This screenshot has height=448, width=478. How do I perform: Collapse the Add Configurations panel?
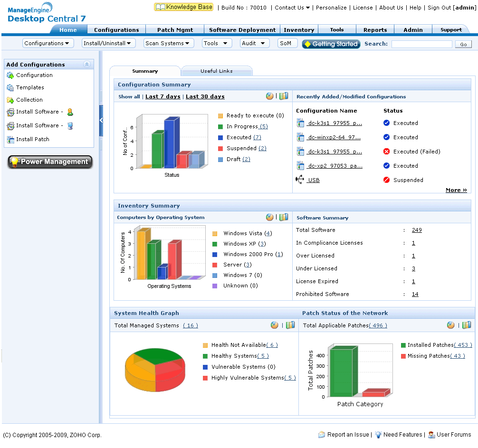click(87, 64)
